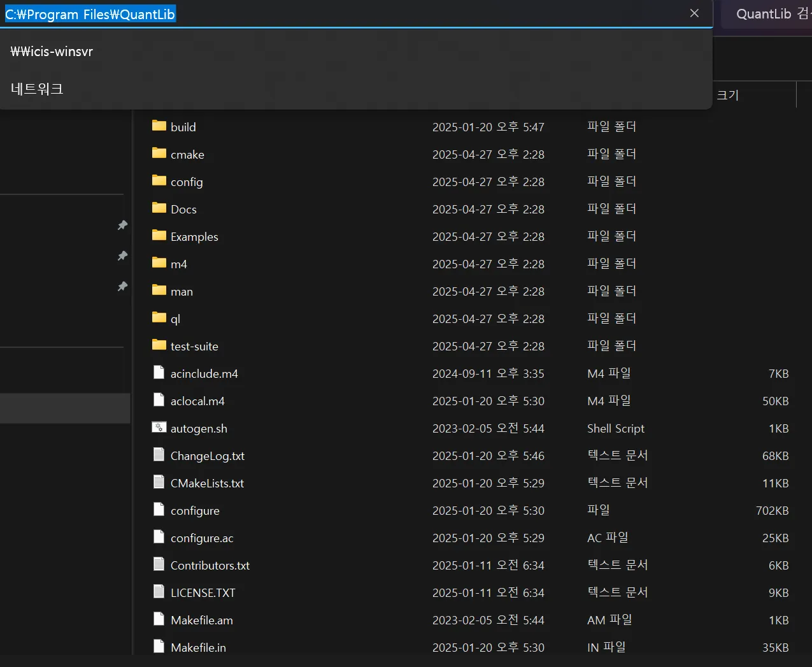
Task: Click the autogen.sh shell script icon
Action: pos(159,427)
